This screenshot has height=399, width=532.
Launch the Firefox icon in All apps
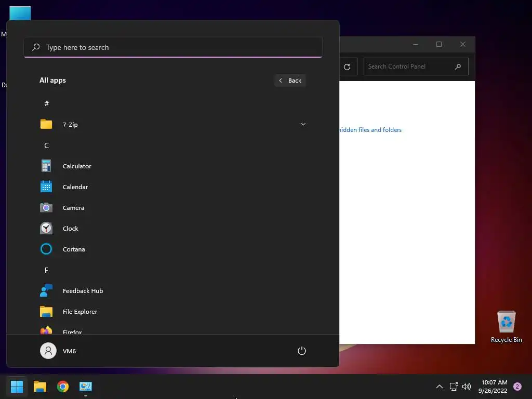tap(46, 330)
